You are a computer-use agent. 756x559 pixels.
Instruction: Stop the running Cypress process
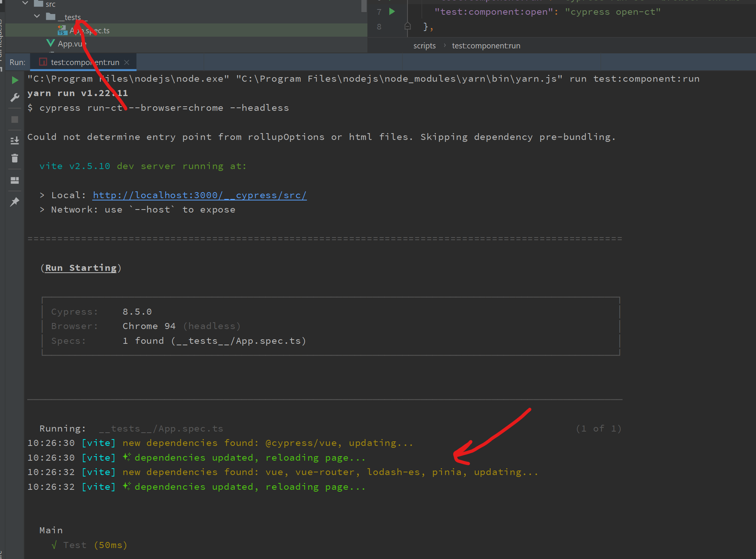pyautogui.click(x=15, y=120)
